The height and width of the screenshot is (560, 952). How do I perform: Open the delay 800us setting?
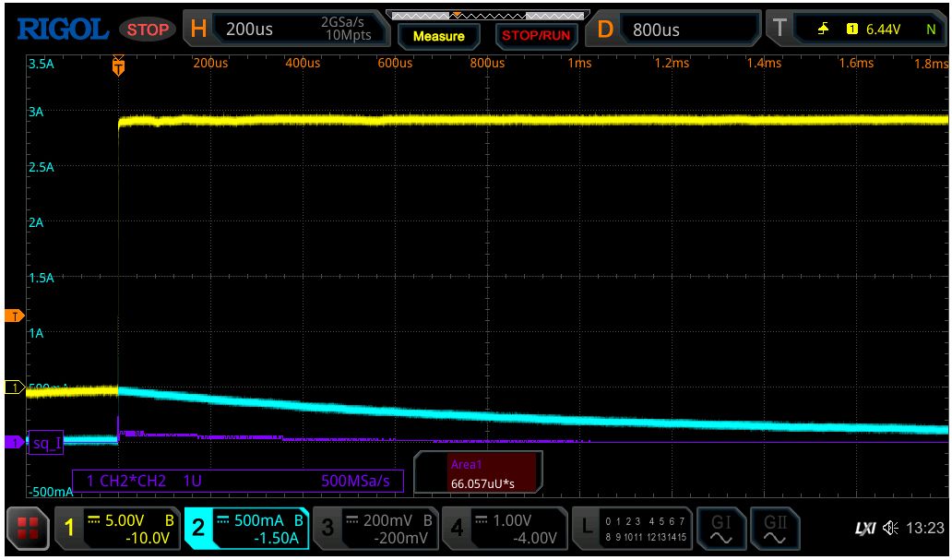(675, 30)
